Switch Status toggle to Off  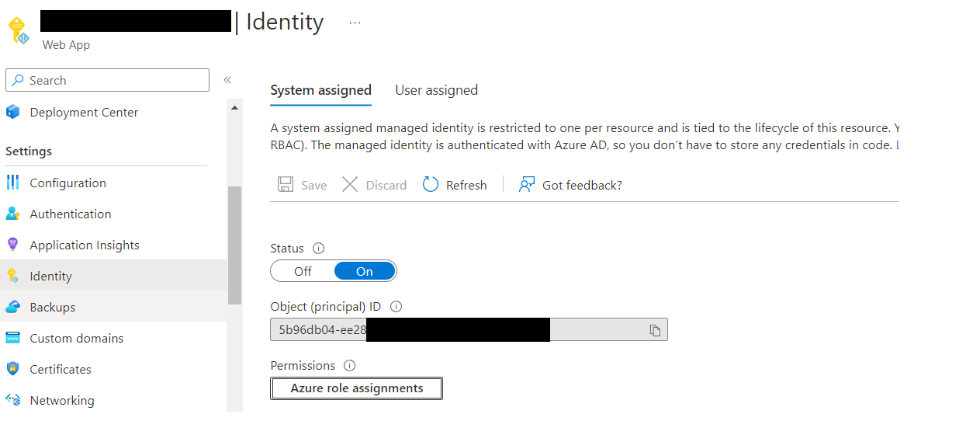click(303, 271)
